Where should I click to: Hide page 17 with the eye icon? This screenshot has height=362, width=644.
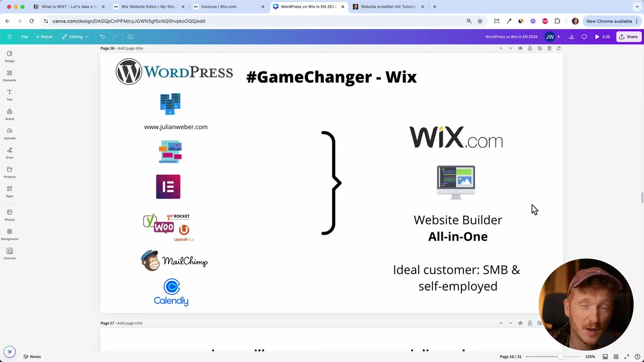coord(520,323)
